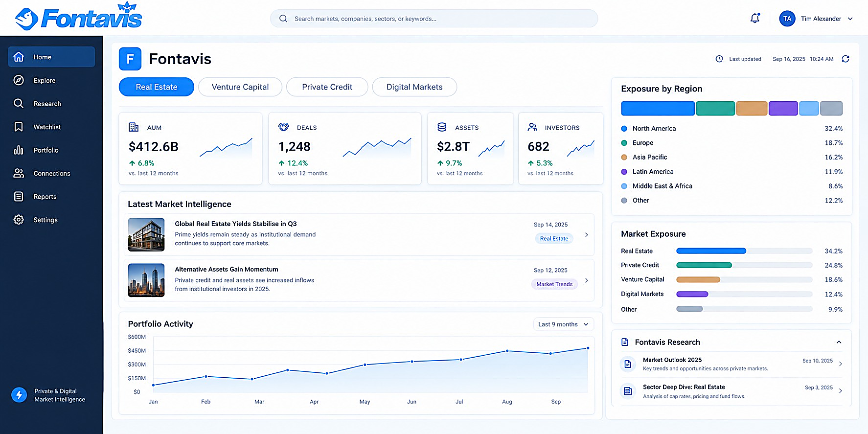Screen dimensions: 868x434
Task: Click the Asia Pacific legend row
Action: (731, 157)
